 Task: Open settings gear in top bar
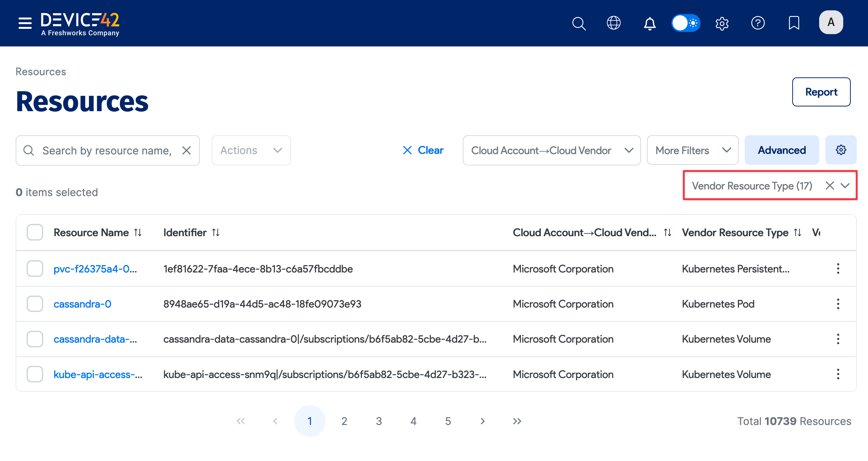click(x=722, y=23)
